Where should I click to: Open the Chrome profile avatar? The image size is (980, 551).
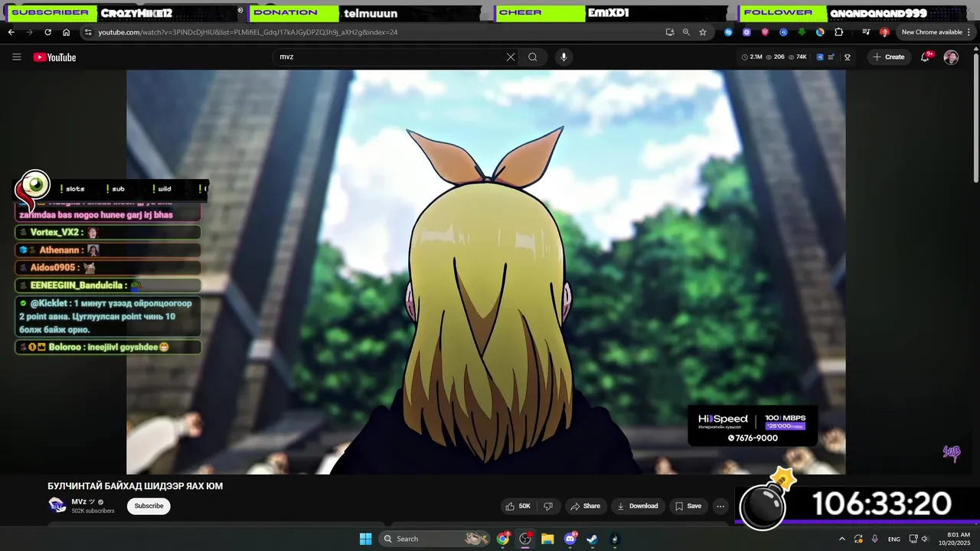tap(884, 32)
